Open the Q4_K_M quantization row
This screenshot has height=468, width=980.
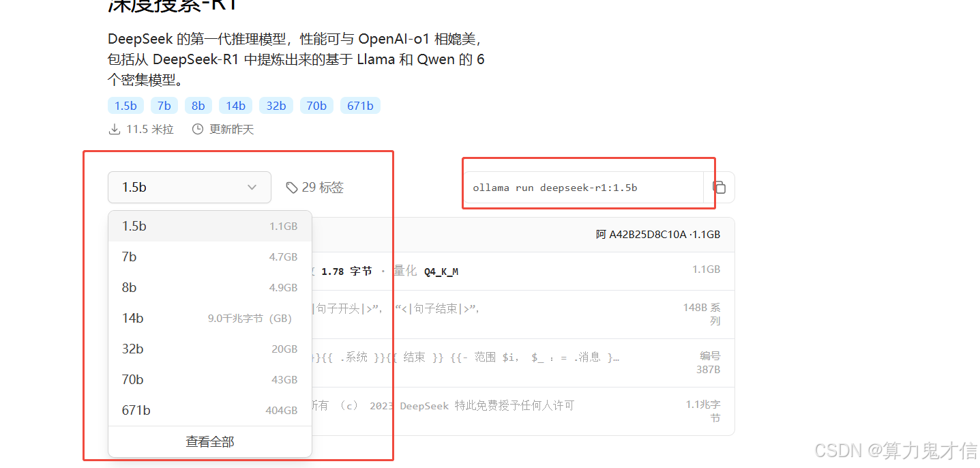click(x=523, y=271)
